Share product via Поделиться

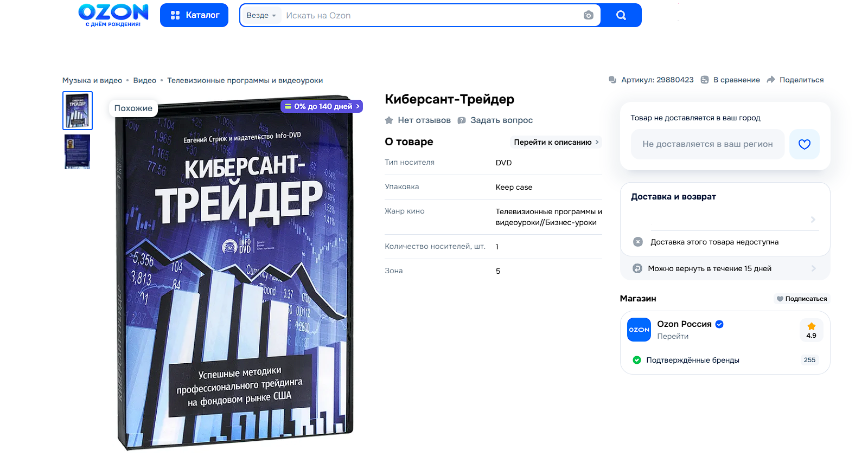click(x=795, y=80)
